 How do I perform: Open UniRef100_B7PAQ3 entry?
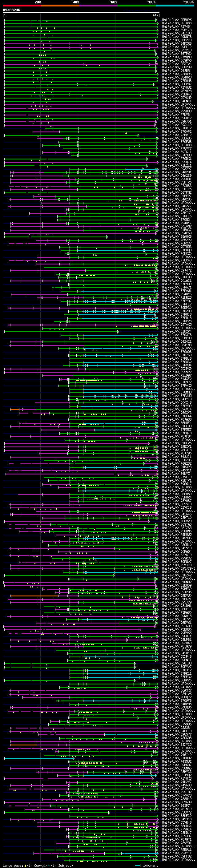(x=177, y=250)
